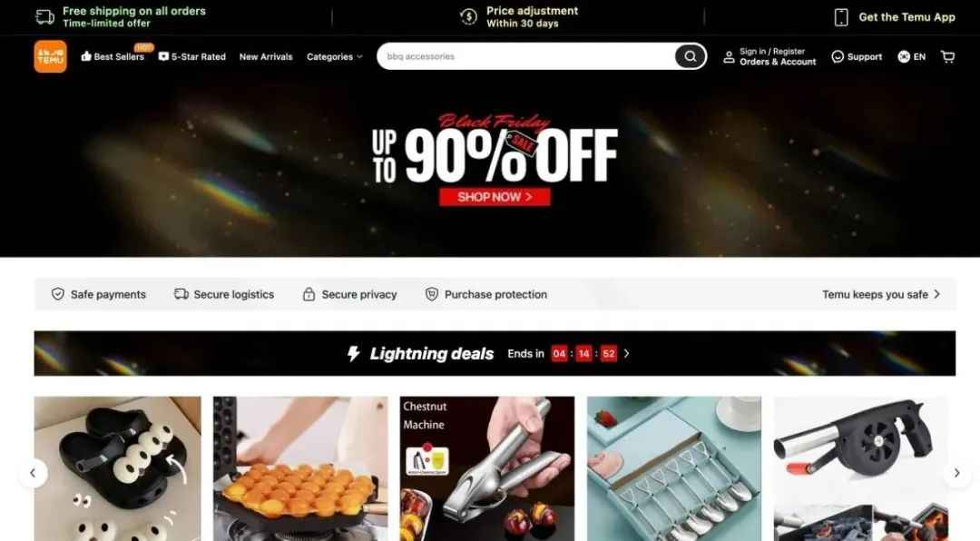Click the Secure privacy lock icon
The height and width of the screenshot is (541, 980).
[x=309, y=294]
